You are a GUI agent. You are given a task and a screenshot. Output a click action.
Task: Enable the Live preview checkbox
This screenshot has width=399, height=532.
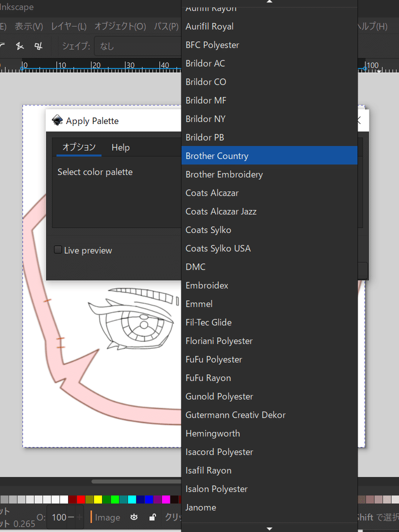(x=58, y=250)
